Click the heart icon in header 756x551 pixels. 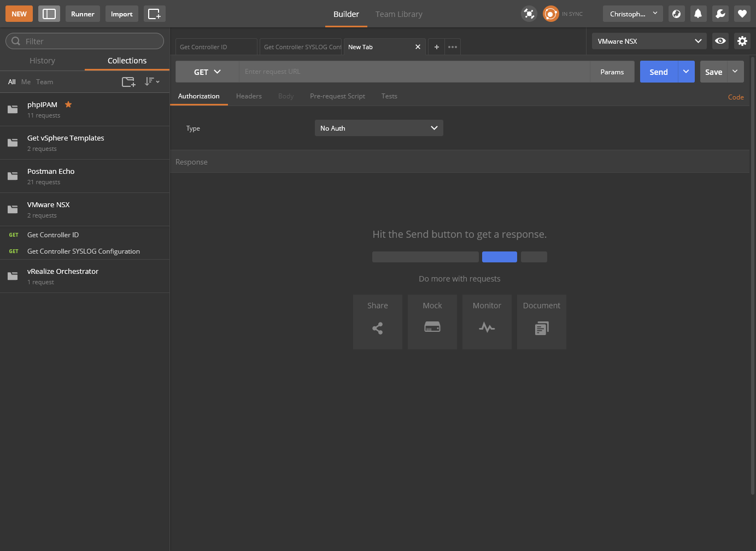pyautogui.click(x=742, y=14)
